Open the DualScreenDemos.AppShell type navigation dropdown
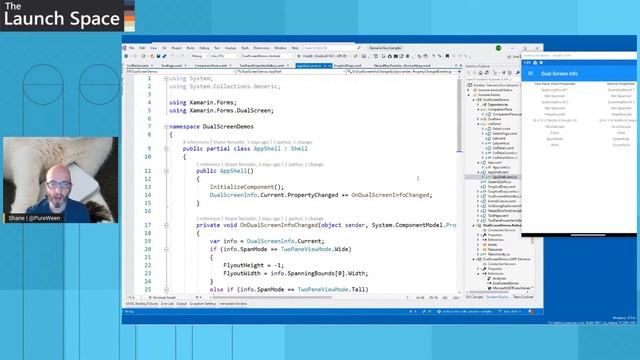Viewport: 640px width, 360px height. [x=290, y=72]
